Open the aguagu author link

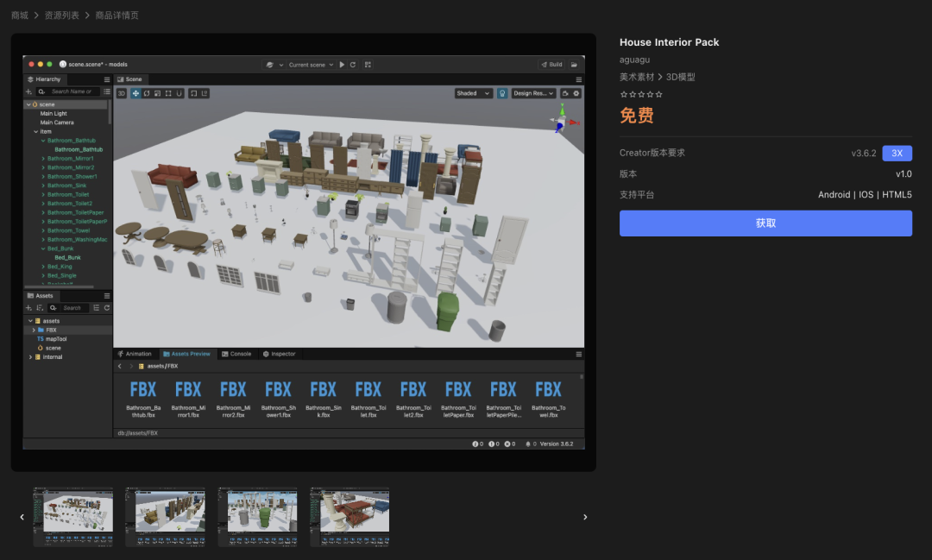pos(634,60)
